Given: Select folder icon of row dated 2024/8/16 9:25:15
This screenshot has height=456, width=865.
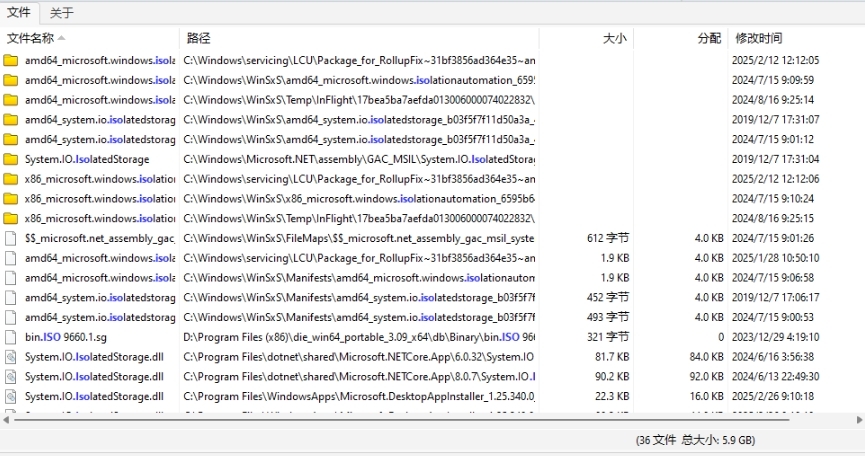Looking at the screenshot, I should [10, 218].
